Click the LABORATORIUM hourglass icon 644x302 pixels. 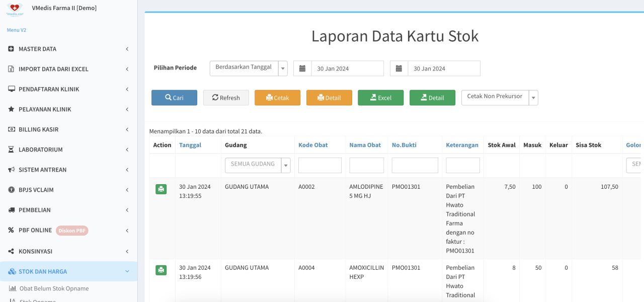(11, 149)
